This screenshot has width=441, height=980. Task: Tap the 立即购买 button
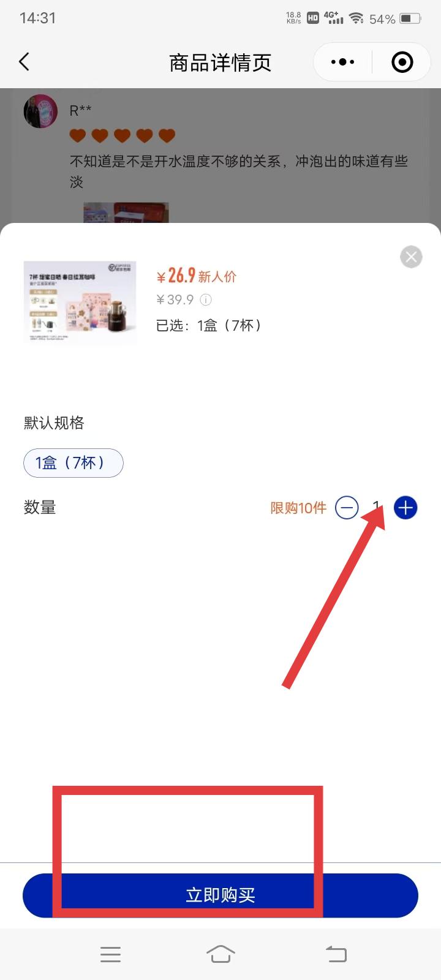(x=221, y=895)
